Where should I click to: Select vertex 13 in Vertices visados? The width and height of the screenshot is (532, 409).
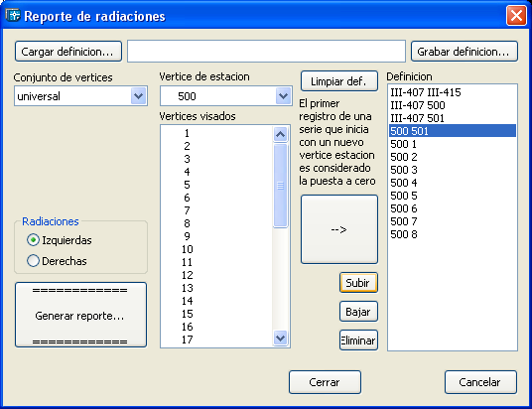216,288
